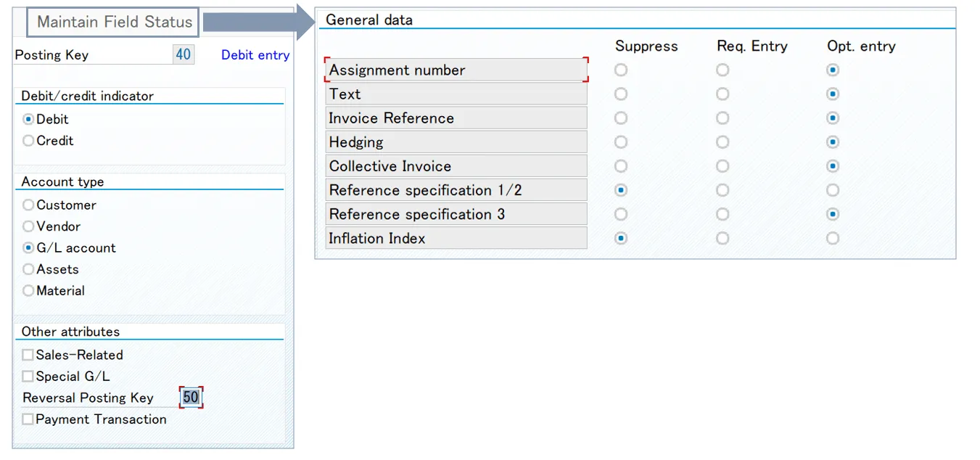
Task: Click the Maintain Field Status button
Action: [x=114, y=22]
